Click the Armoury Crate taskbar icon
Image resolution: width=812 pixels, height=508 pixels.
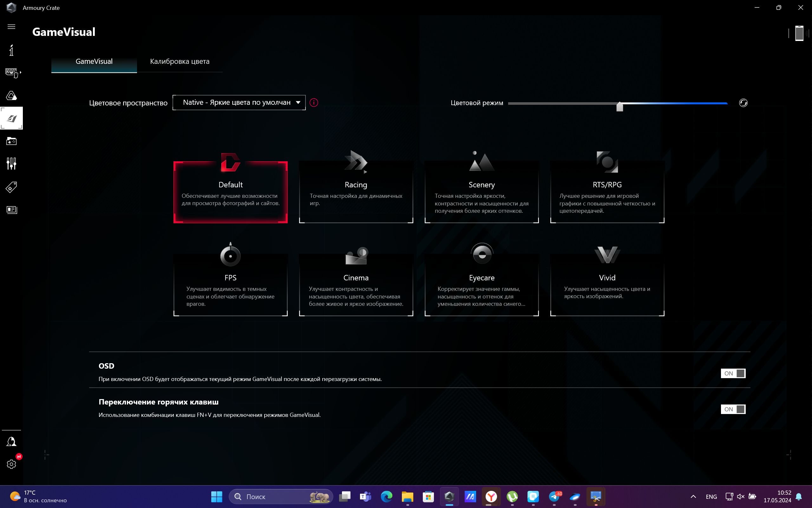click(449, 497)
